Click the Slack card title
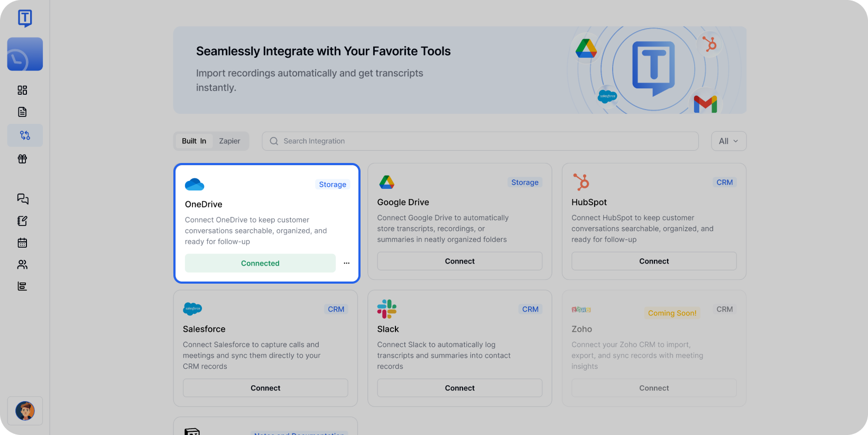This screenshot has height=435, width=868. pyautogui.click(x=388, y=329)
